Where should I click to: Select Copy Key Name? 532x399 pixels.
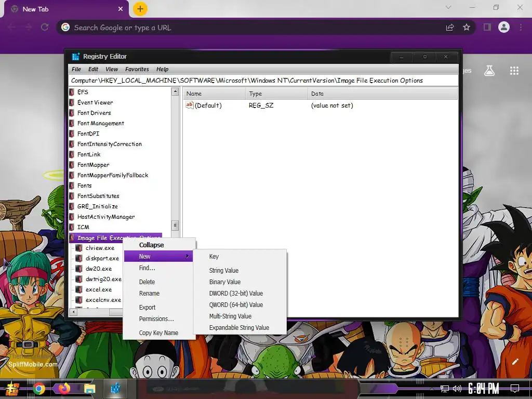click(x=159, y=333)
